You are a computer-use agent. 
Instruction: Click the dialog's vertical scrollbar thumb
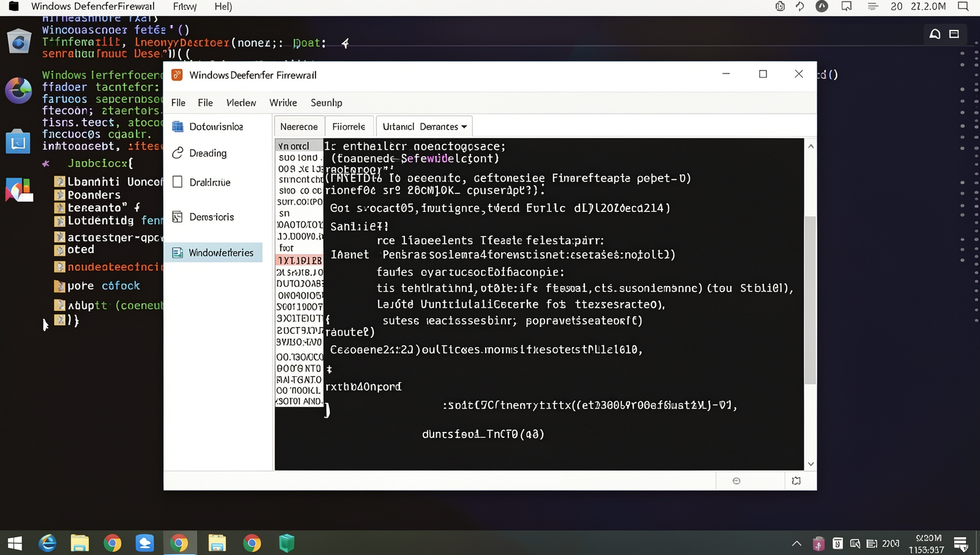pos(810,300)
